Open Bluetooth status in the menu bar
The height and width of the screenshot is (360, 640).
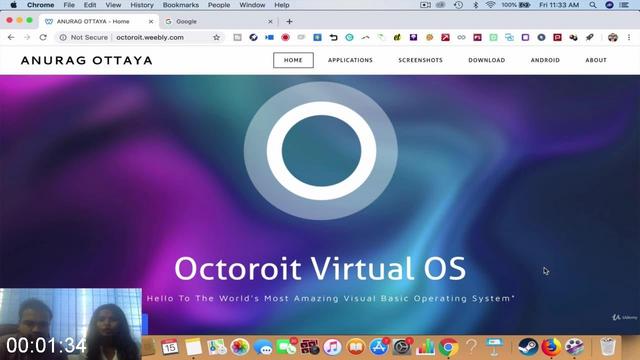[476, 5]
